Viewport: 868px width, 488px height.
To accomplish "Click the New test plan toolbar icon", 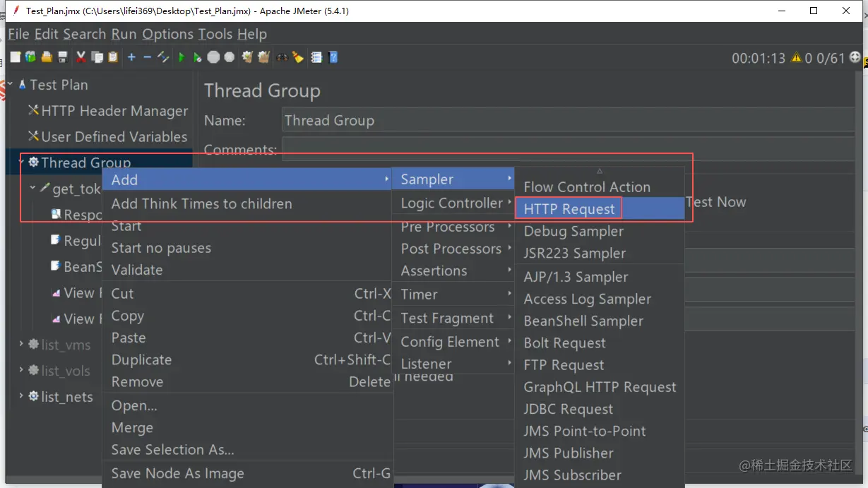I will [15, 57].
